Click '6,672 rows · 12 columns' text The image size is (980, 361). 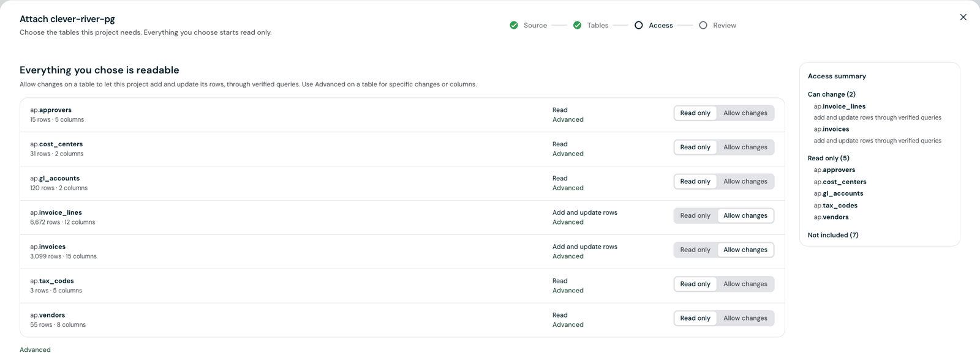[62, 223]
